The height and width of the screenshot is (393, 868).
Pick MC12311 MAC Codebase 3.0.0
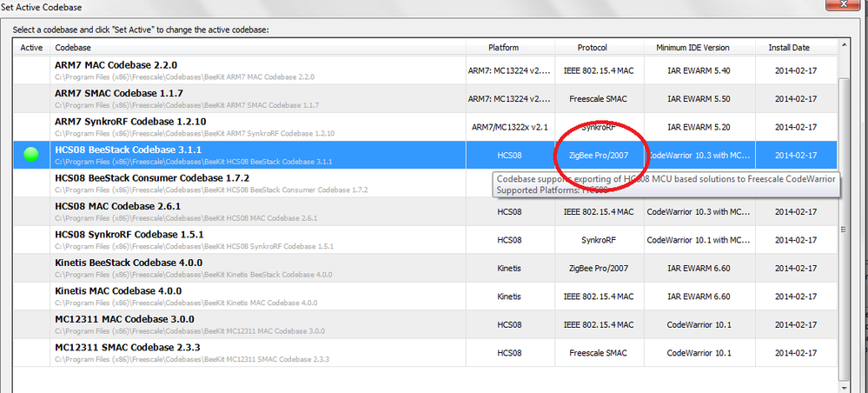[x=425, y=325]
